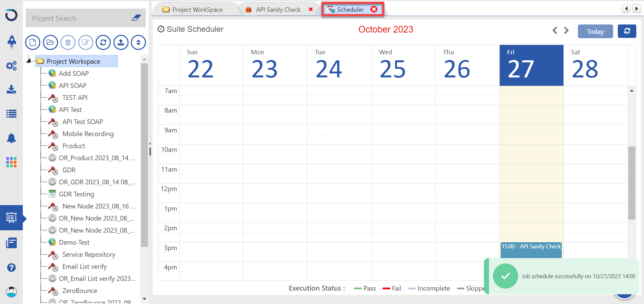Click the Mon 23 day header

pyautogui.click(x=275, y=65)
